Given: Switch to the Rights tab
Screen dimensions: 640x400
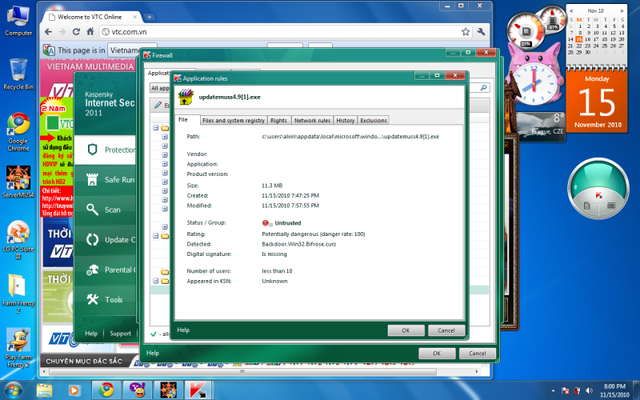Looking at the screenshot, I should pyautogui.click(x=279, y=120).
